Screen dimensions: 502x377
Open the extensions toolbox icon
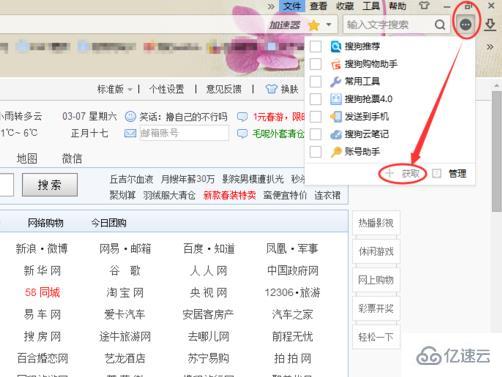pyautogui.click(x=466, y=24)
